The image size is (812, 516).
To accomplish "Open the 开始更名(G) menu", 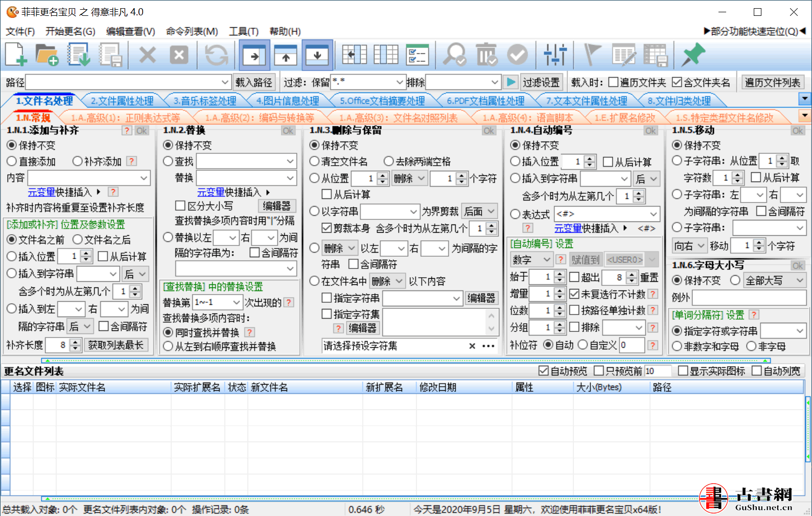I will click(71, 31).
